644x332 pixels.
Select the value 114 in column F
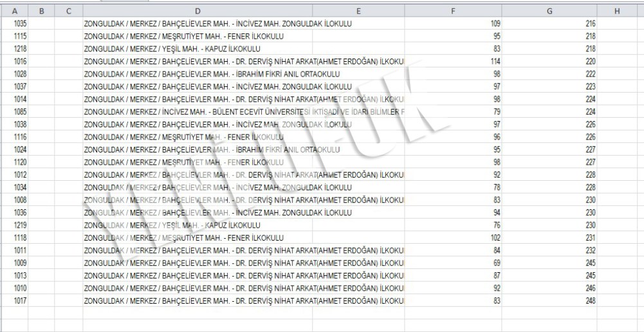(495, 62)
